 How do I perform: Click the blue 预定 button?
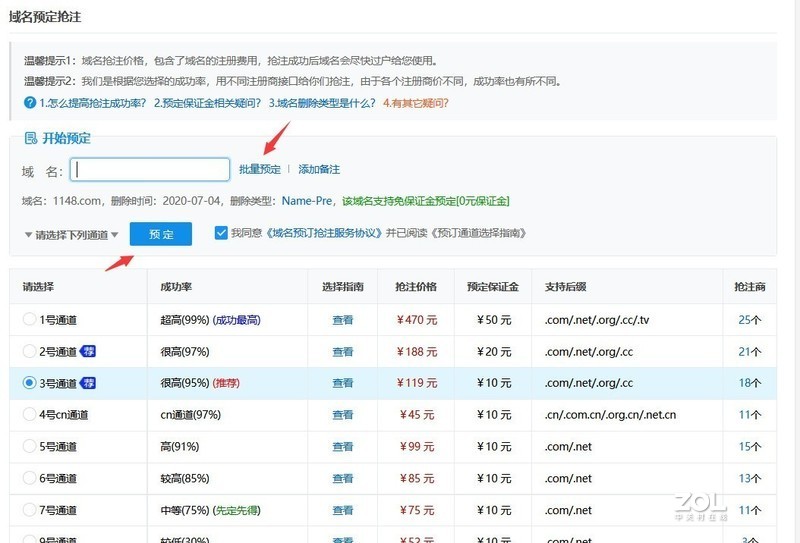point(161,234)
